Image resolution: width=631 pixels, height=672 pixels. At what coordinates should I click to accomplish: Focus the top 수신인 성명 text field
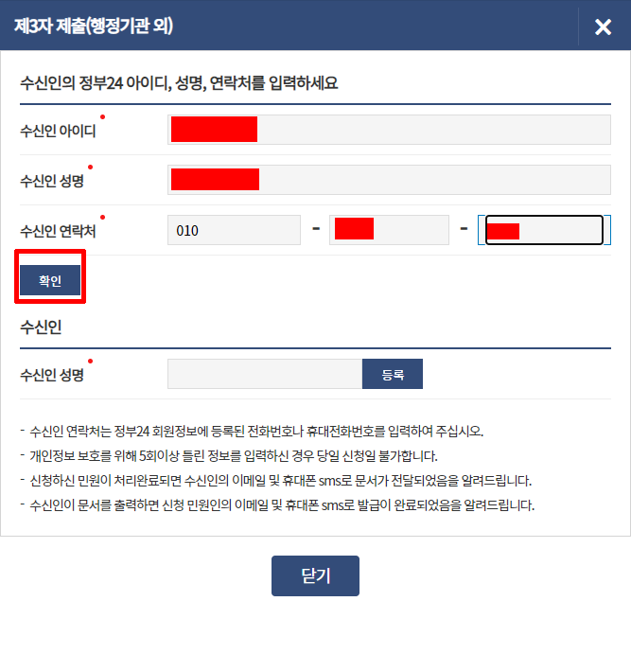point(389,179)
